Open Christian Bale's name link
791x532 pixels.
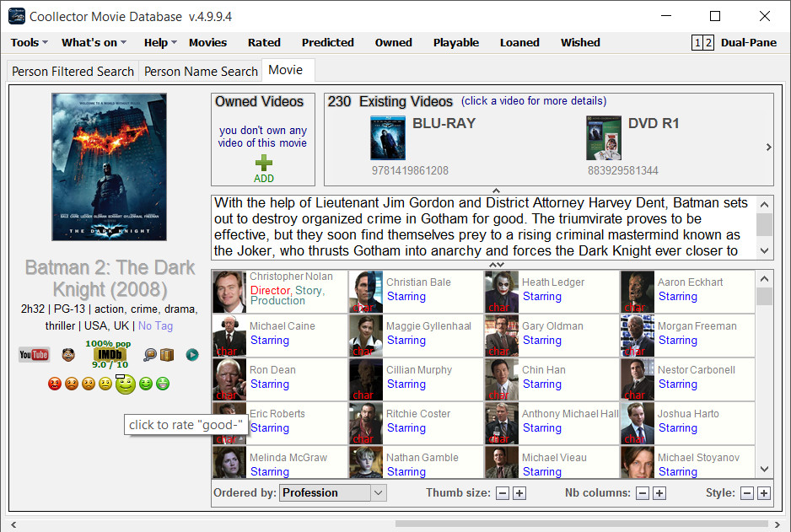(418, 282)
